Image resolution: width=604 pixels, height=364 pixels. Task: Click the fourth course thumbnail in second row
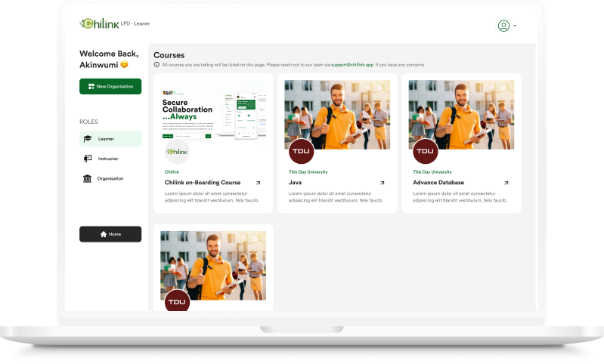(x=213, y=264)
